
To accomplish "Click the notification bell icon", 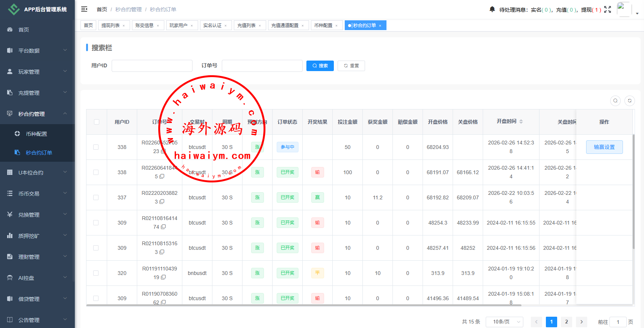I will (492, 9).
